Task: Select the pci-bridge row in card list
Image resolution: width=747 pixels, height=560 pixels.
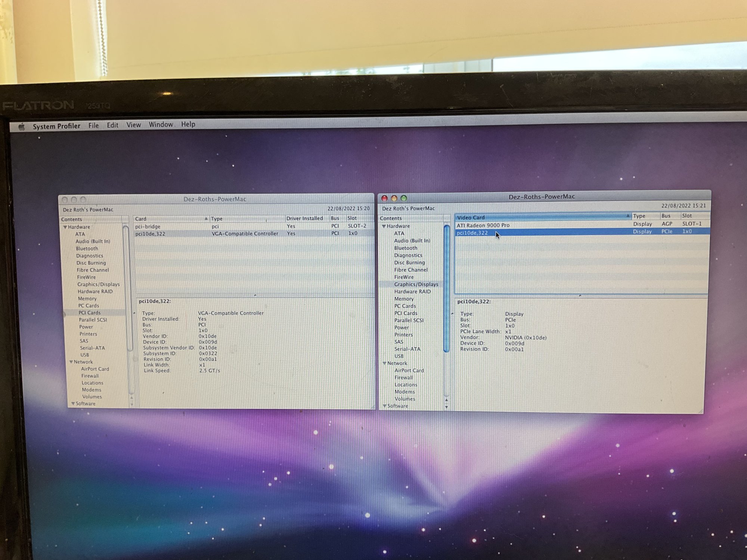Action: point(254,226)
